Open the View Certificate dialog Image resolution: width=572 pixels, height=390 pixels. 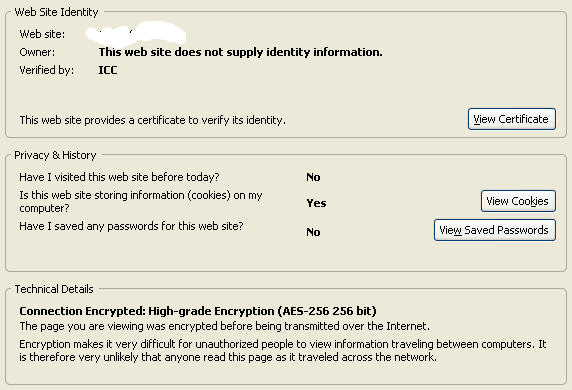[x=512, y=119]
